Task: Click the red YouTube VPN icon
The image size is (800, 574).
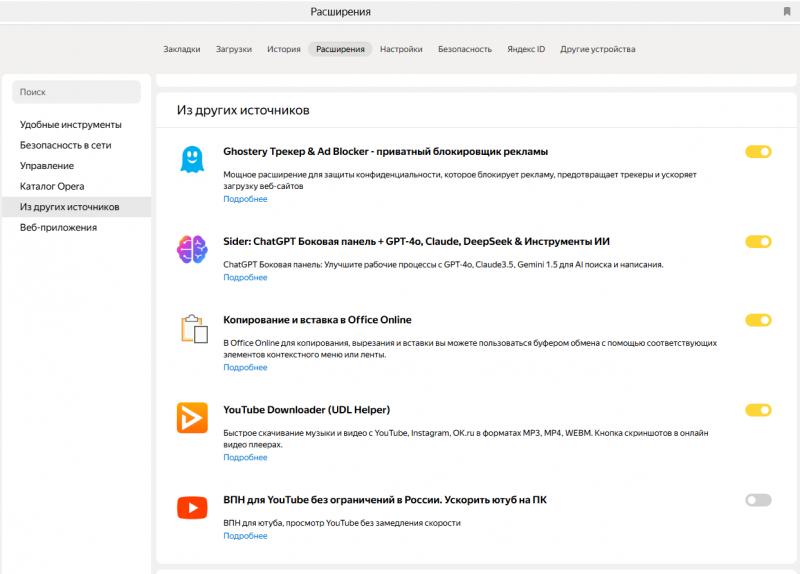Action: [x=192, y=508]
